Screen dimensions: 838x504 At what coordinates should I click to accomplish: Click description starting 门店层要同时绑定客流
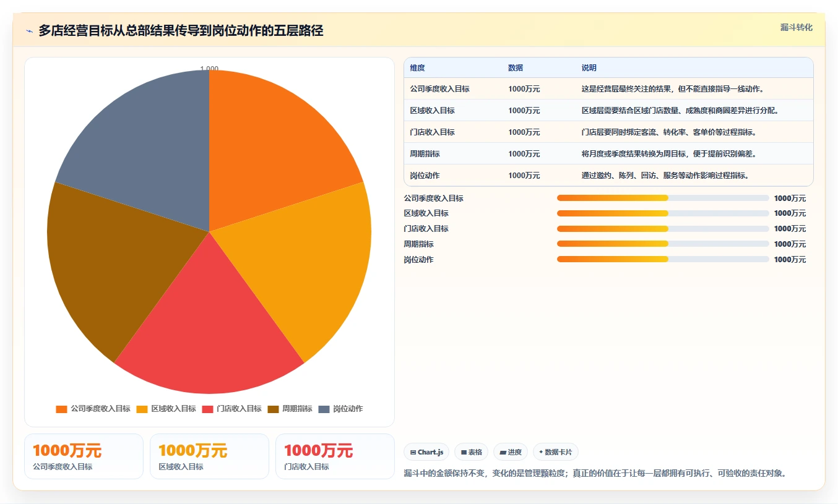(668, 132)
